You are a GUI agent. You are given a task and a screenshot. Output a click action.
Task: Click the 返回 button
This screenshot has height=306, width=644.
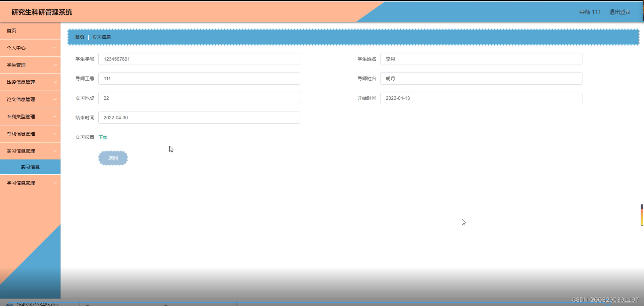point(113,158)
